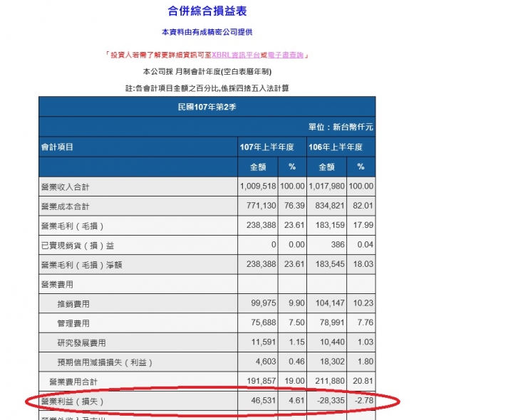Click the R&D expense value 10,440
The width and height of the screenshot is (513, 420).
pyautogui.click(x=333, y=342)
